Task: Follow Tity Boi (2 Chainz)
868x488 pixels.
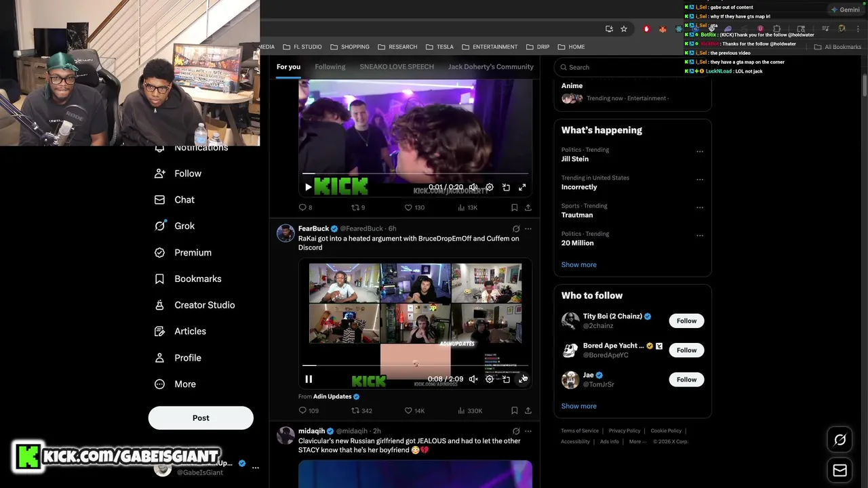Action: 686,321
